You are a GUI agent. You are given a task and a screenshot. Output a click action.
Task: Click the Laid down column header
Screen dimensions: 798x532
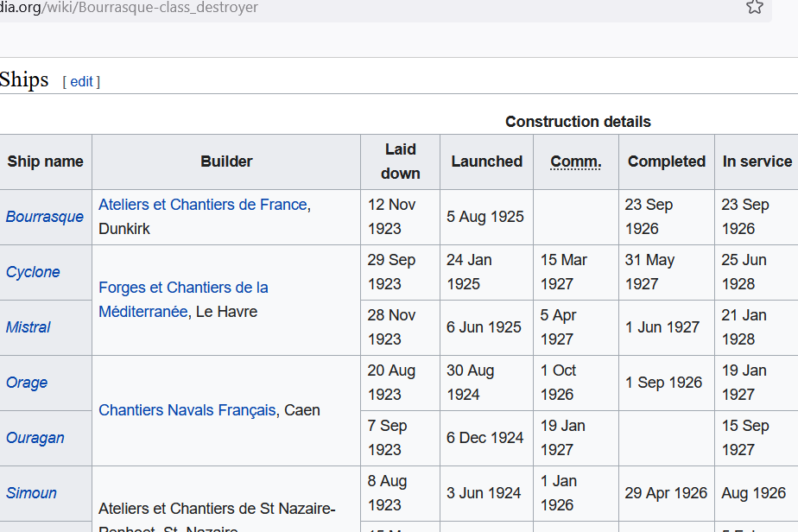click(401, 161)
